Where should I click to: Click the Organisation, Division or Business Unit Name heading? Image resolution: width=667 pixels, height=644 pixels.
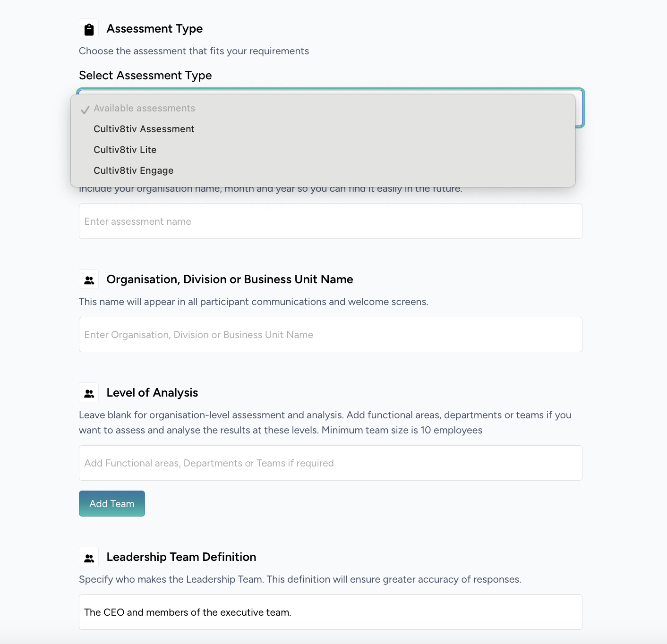(x=230, y=280)
